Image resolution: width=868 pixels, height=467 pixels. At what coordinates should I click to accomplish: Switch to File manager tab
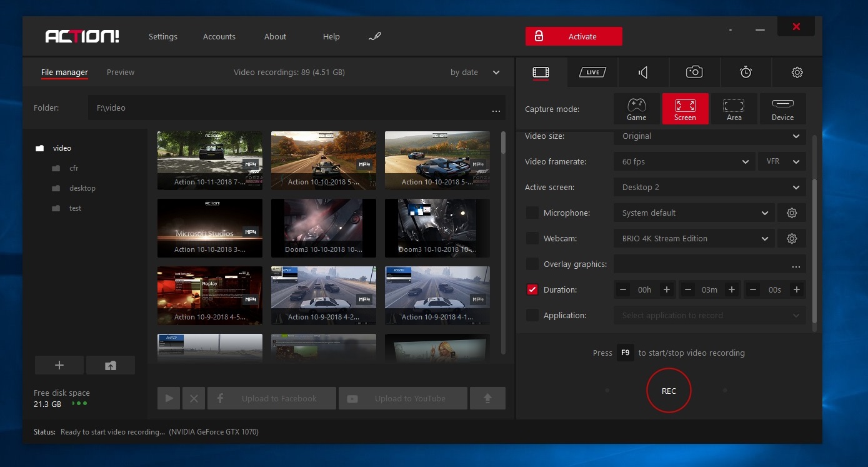pos(64,73)
